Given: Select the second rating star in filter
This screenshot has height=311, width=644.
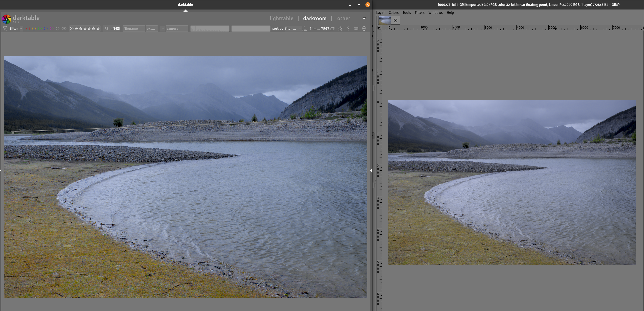Looking at the screenshot, I should click(x=85, y=29).
